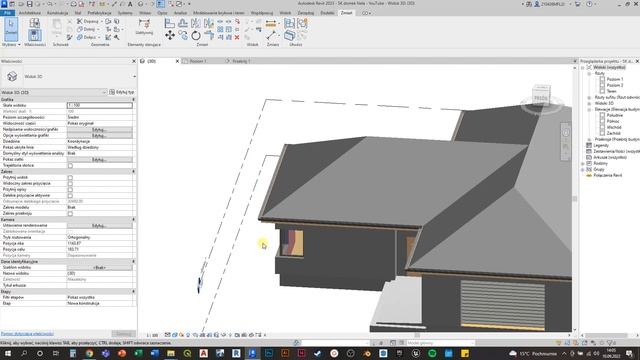Open the Zarządzaj ribbon tab

tap(306, 13)
